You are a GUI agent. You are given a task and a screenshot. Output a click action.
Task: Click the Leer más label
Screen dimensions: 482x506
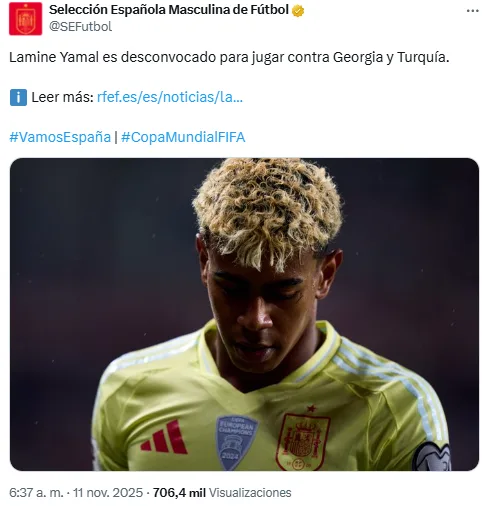62,97
